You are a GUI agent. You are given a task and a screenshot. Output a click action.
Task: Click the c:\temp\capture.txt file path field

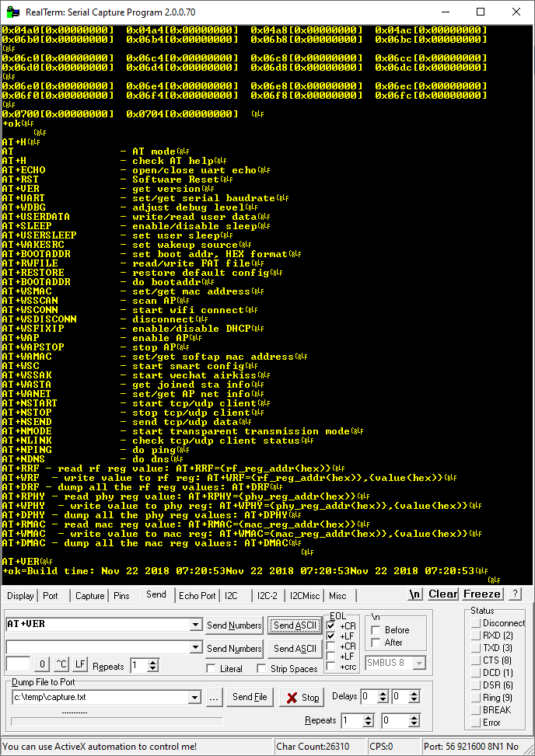[100, 697]
